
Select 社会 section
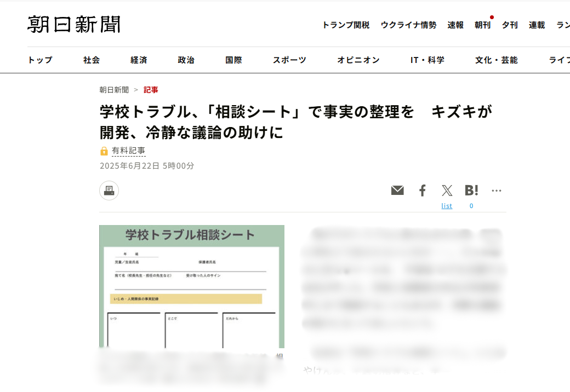[x=92, y=60]
